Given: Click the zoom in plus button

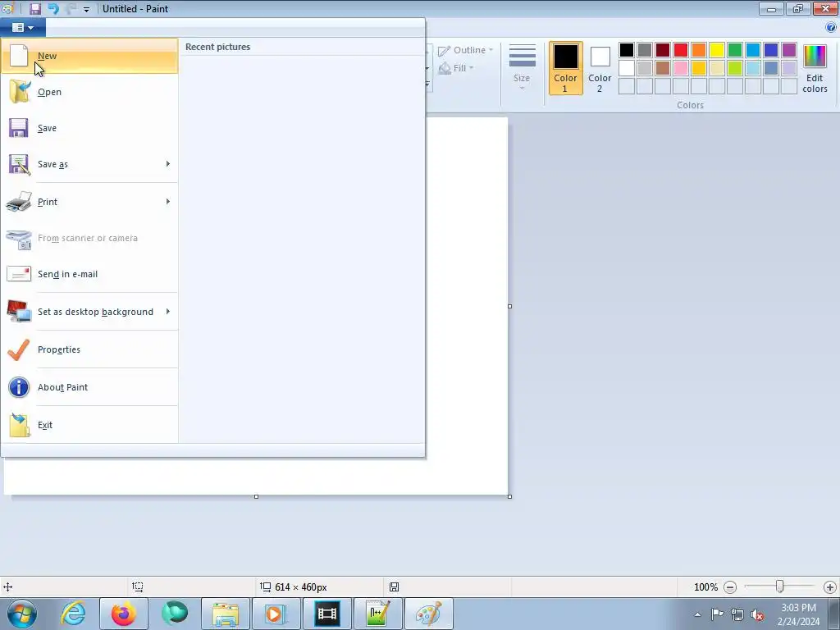Looking at the screenshot, I should click(830, 587).
